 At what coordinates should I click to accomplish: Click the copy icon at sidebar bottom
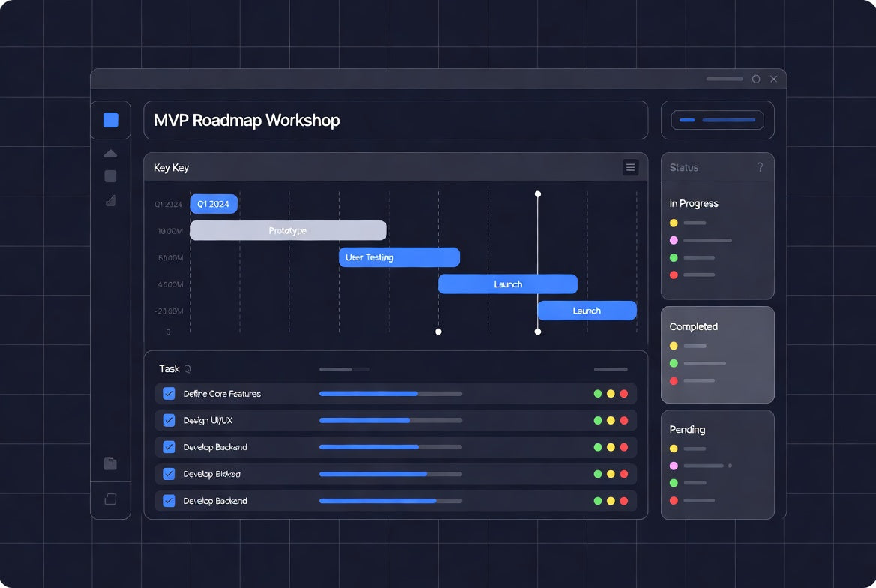tap(110, 499)
